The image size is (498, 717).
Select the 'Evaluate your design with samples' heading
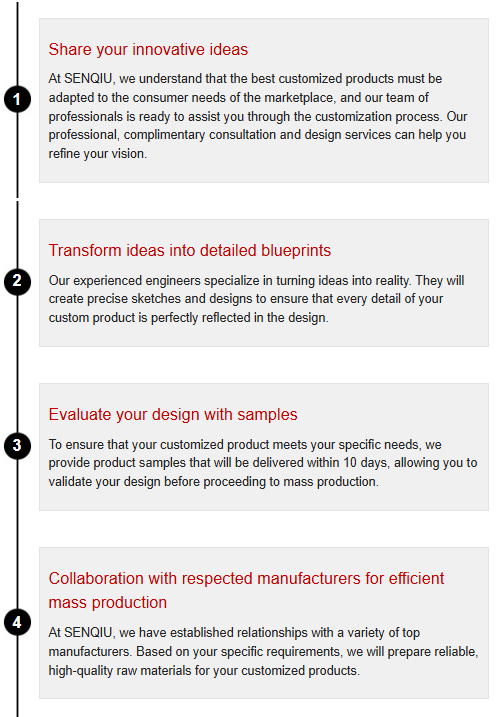tap(173, 414)
